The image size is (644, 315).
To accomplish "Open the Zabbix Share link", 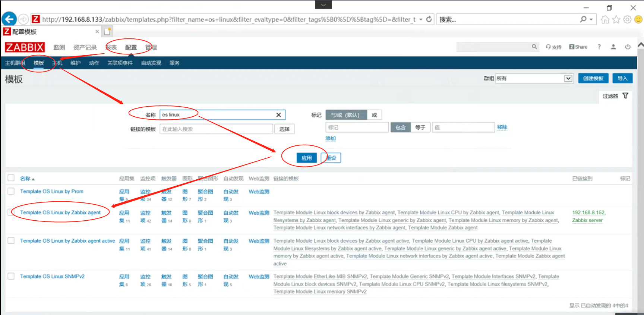I will [x=578, y=47].
